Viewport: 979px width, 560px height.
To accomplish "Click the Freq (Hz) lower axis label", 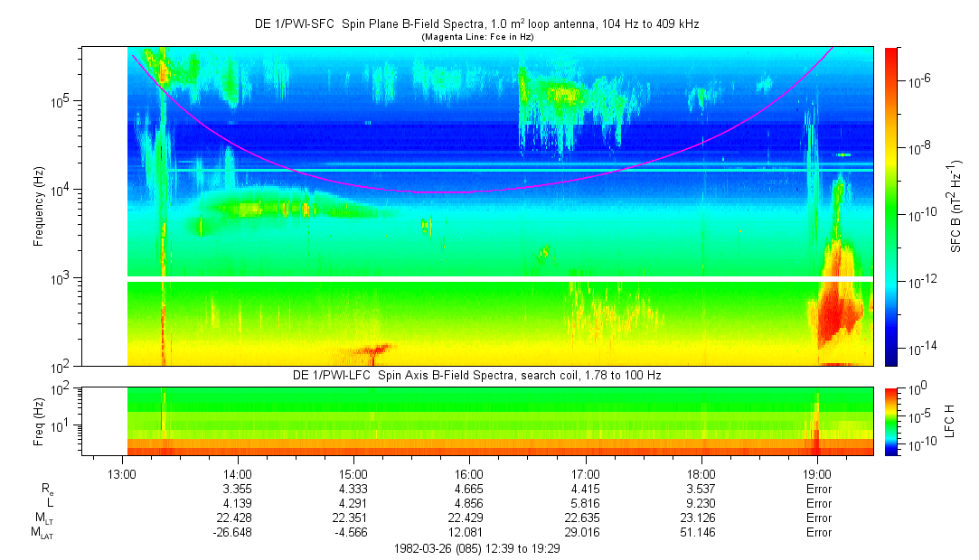I will [39, 421].
